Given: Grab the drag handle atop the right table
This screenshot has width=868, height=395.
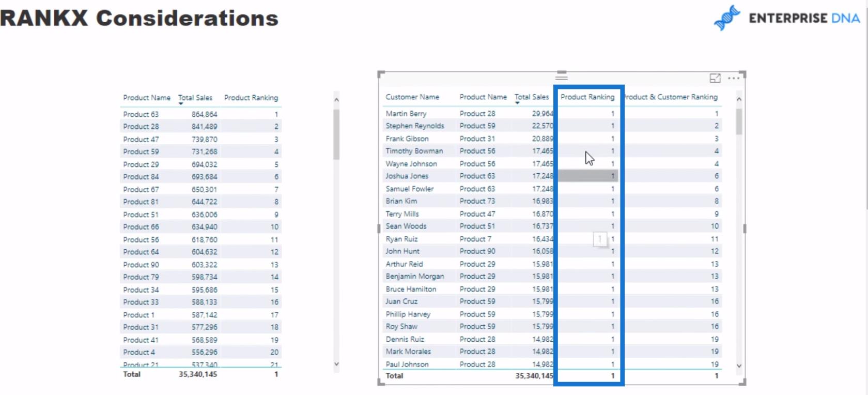Looking at the screenshot, I should tap(562, 77).
